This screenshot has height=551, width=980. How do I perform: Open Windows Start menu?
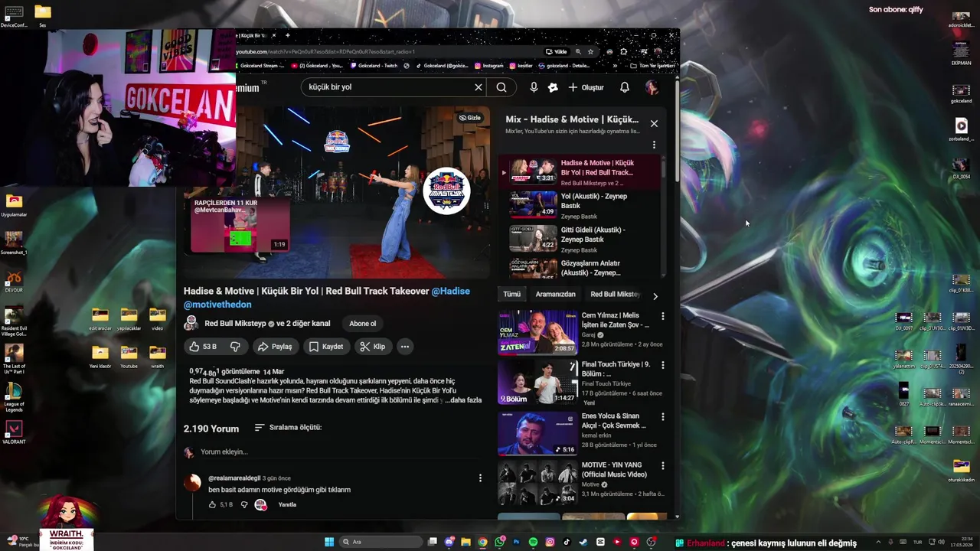coord(329,542)
